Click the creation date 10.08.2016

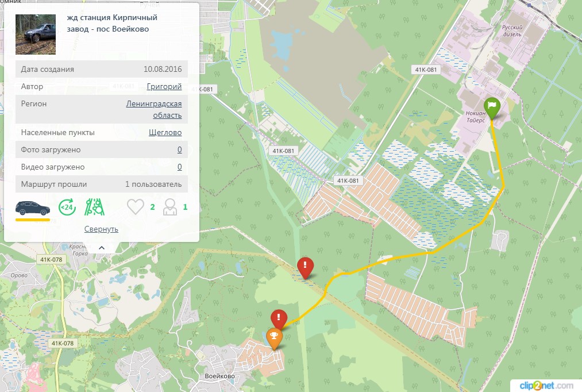[163, 69]
